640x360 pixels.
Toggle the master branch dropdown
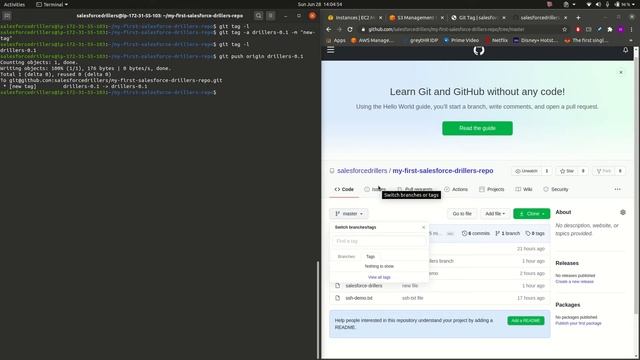pyautogui.click(x=349, y=213)
